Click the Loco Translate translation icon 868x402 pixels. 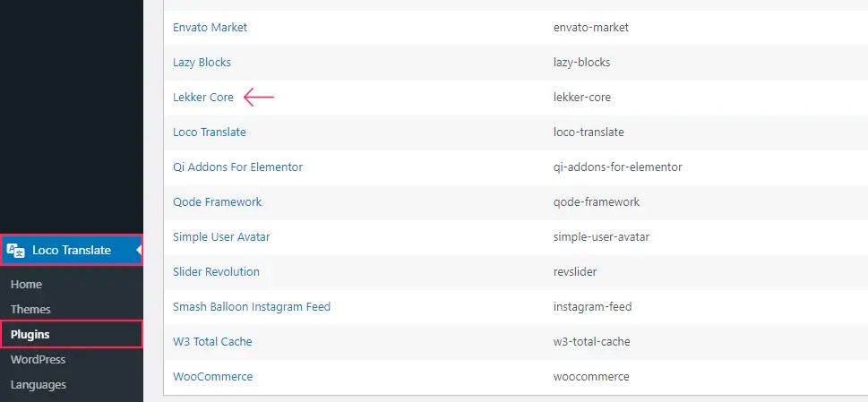pos(17,251)
